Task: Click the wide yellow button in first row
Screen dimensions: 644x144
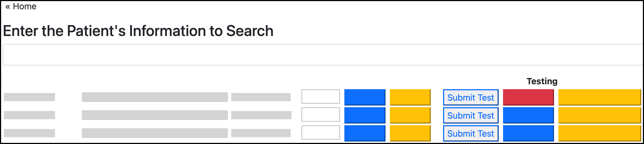Action: [x=599, y=97]
